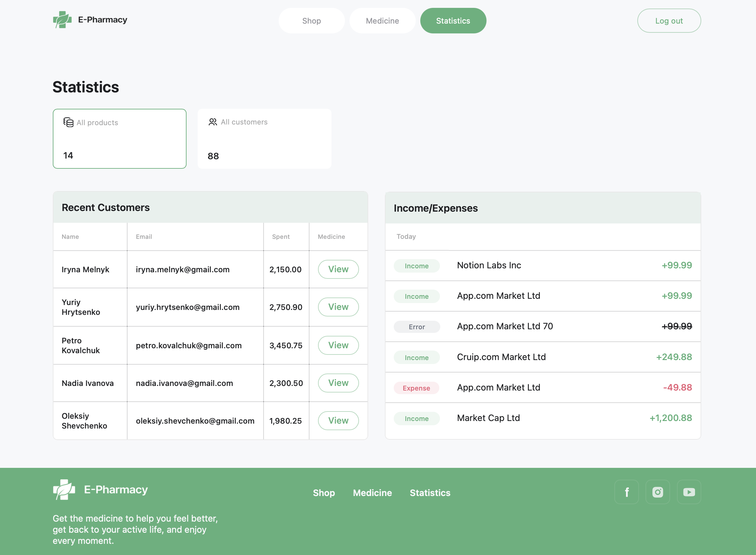Click the Error badge for App.com Market Ltd 70

(x=417, y=327)
